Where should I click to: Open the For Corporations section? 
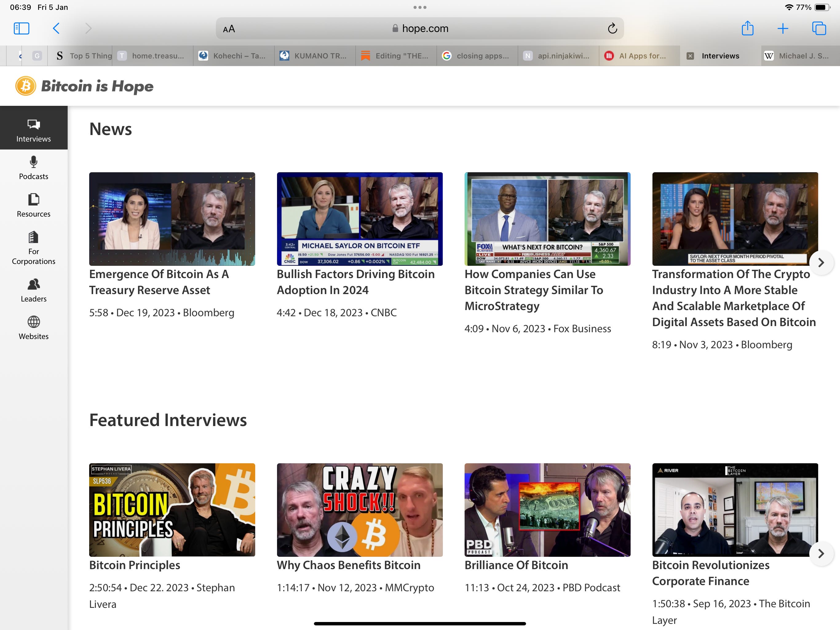point(34,248)
